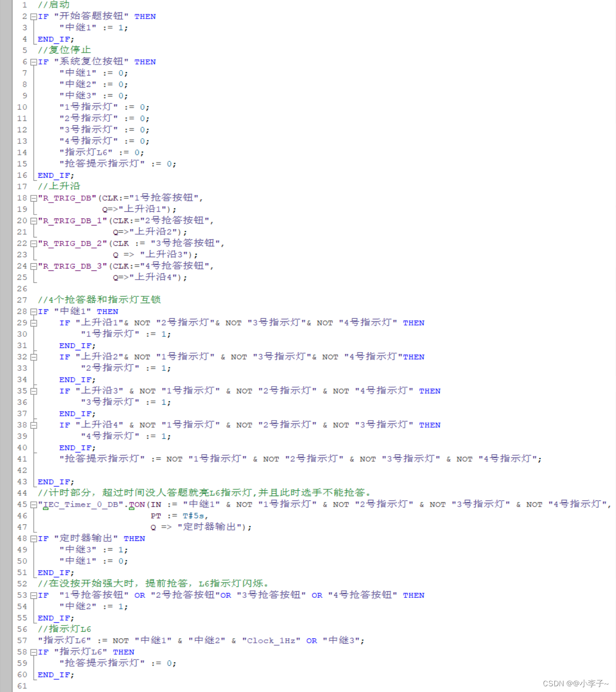Collapse the R_TRIG_DB_3 call at line 24

(x=33, y=266)
